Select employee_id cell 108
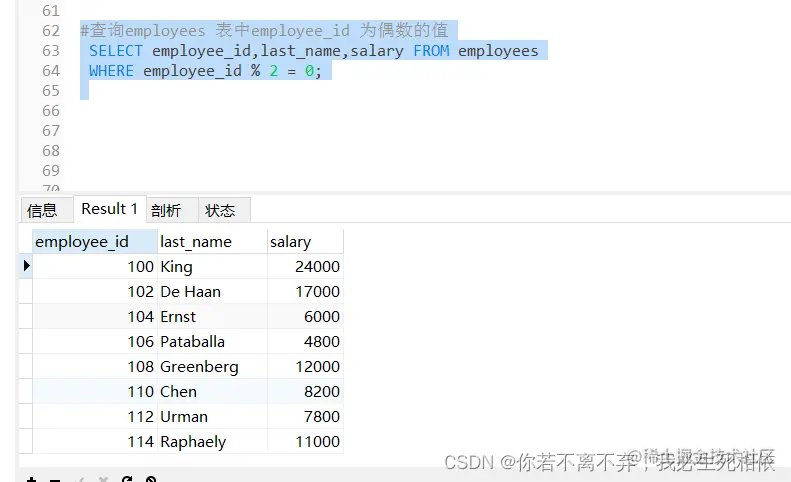791x482 pixels. [95, 366]
